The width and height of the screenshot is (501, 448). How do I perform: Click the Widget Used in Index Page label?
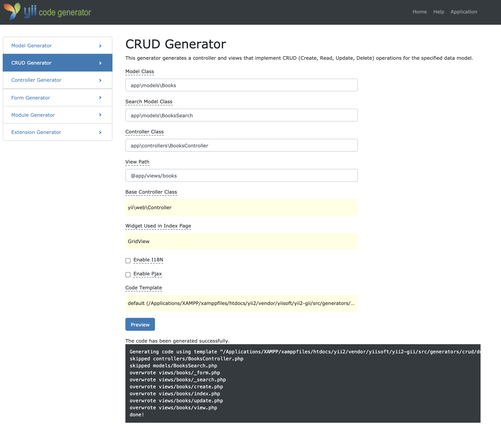click(158, 226)
